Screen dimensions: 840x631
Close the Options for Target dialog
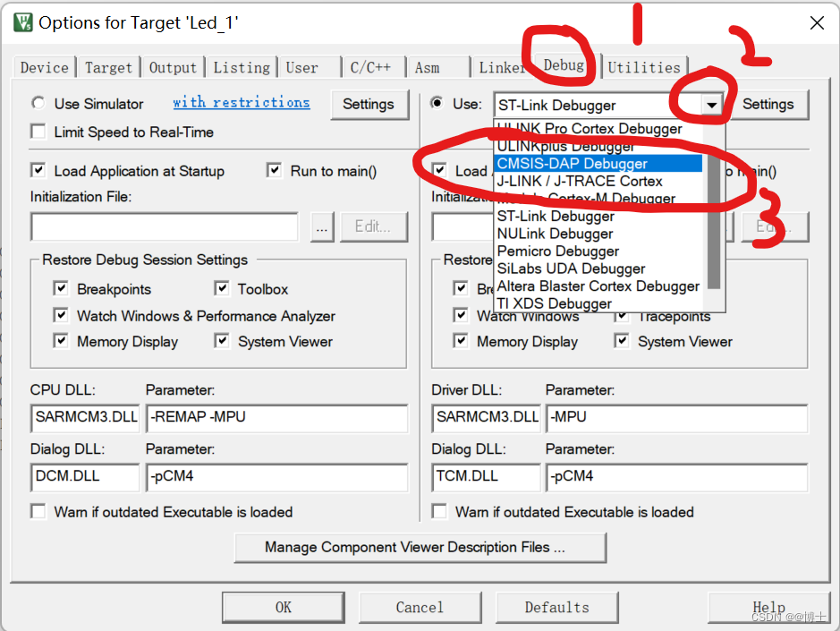(x=817, y=23)
